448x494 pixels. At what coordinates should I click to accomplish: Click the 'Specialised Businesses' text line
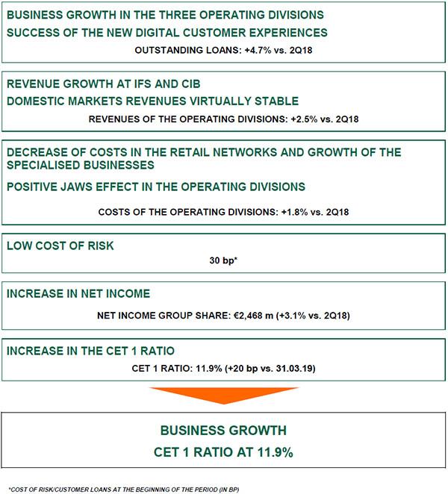pos(81,165)
